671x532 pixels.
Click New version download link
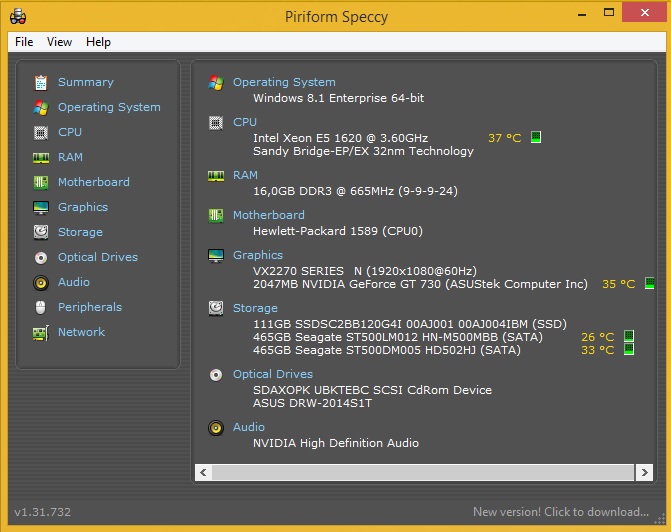click(x=560, y=512)
